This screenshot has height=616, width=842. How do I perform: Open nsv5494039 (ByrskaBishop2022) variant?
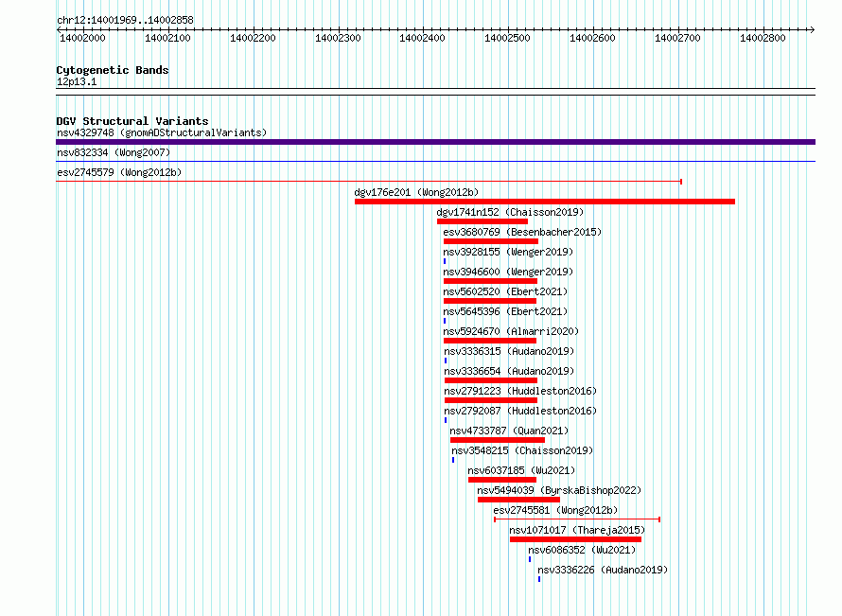click(559, 490)
